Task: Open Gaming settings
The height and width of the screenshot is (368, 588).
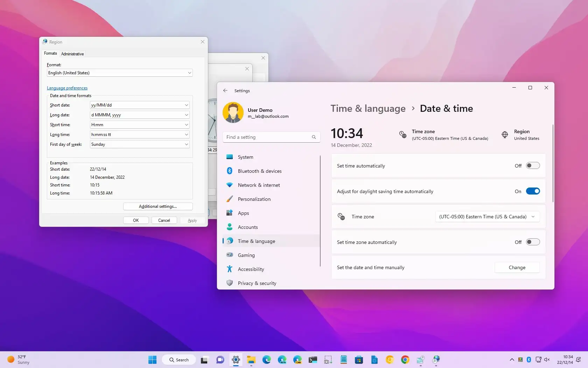Action: click(x=246, y=255)
